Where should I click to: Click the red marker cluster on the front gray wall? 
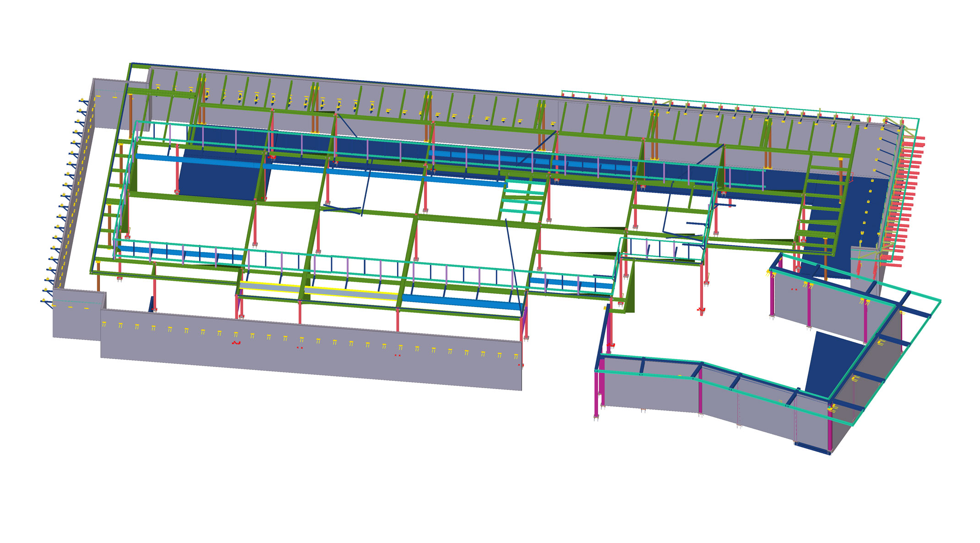pyautogui.click(x=236, y=343)
